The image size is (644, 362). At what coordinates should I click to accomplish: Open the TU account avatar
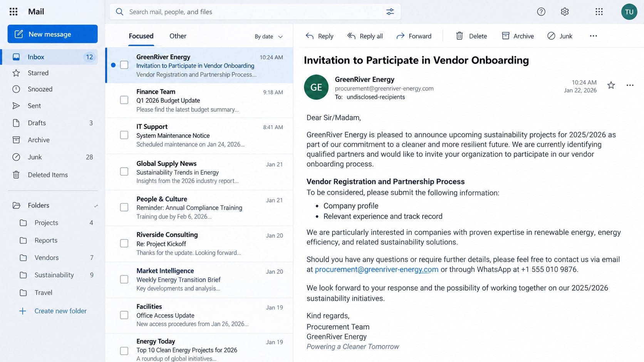(629, 12)
